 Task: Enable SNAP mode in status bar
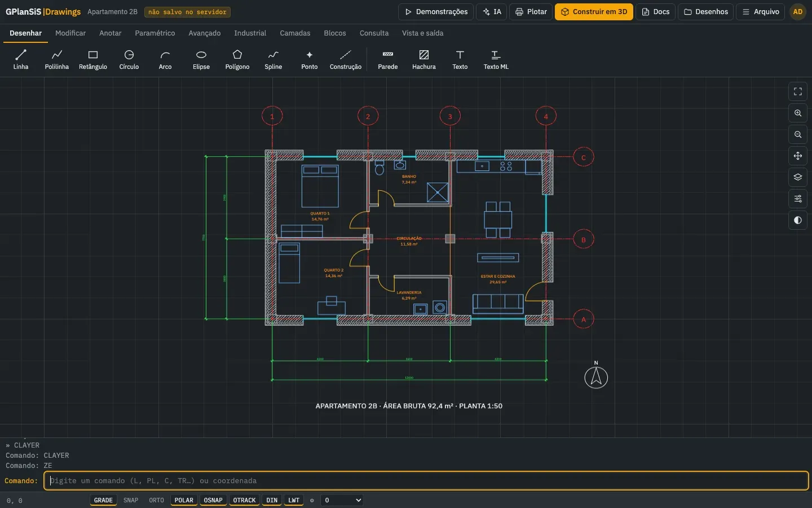click(x=131, y=500)
